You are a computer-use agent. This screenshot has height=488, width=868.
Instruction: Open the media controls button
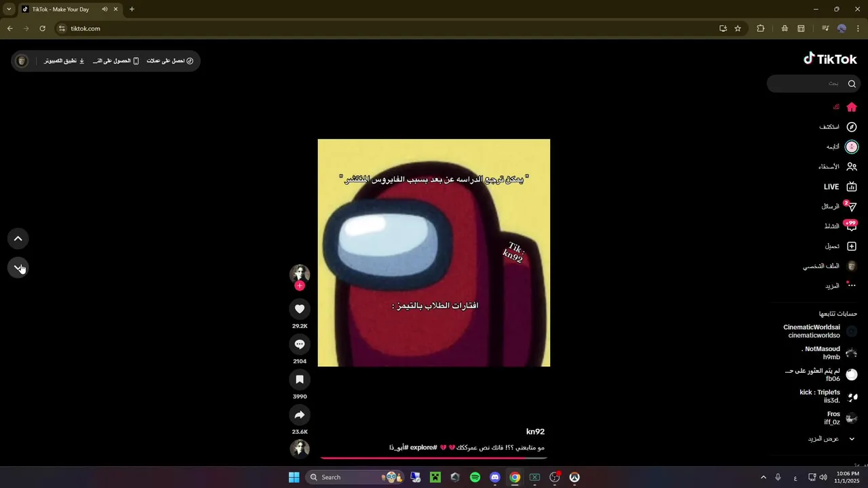825,28
